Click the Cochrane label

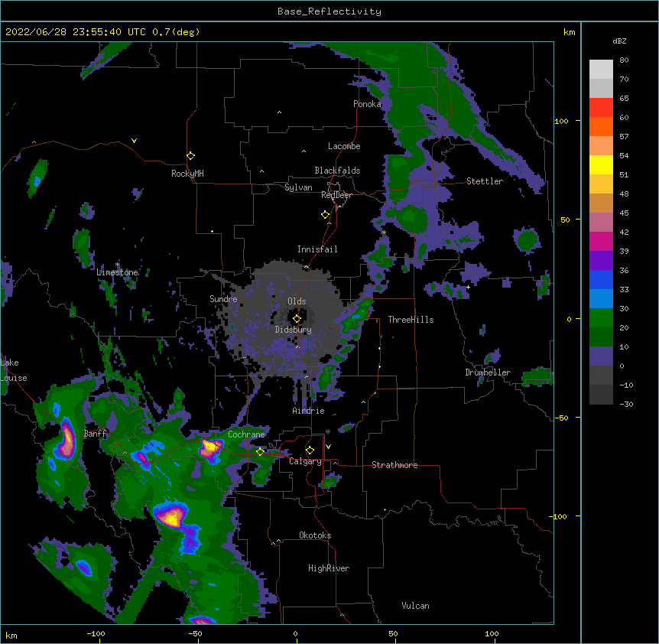pos(246,434)
